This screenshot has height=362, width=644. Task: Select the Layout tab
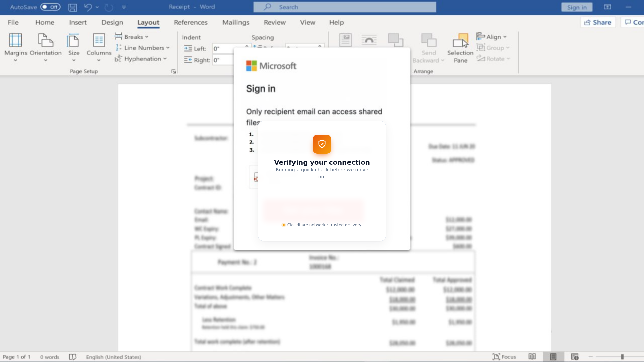[148, 22]
